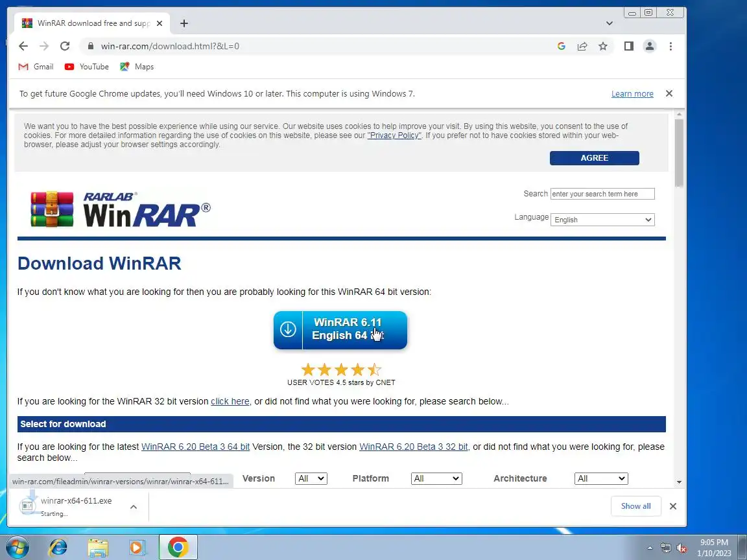Show hidden system tray icons

point(650,548)
